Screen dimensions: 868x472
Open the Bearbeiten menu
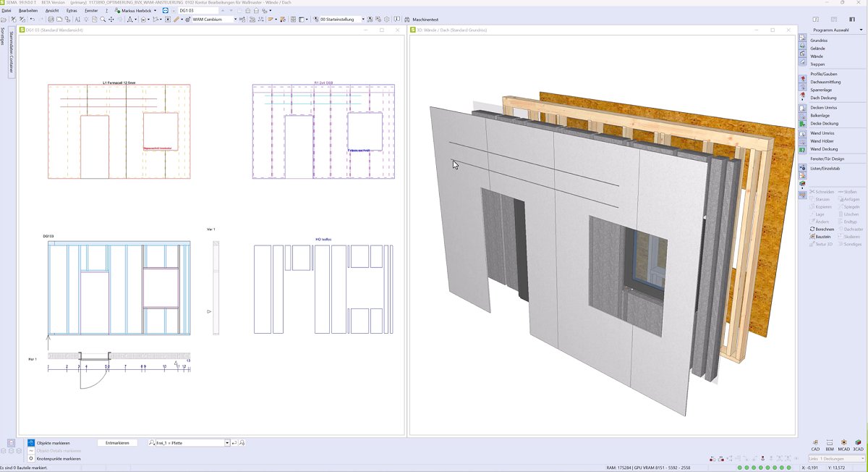click(x=29, y=11)
